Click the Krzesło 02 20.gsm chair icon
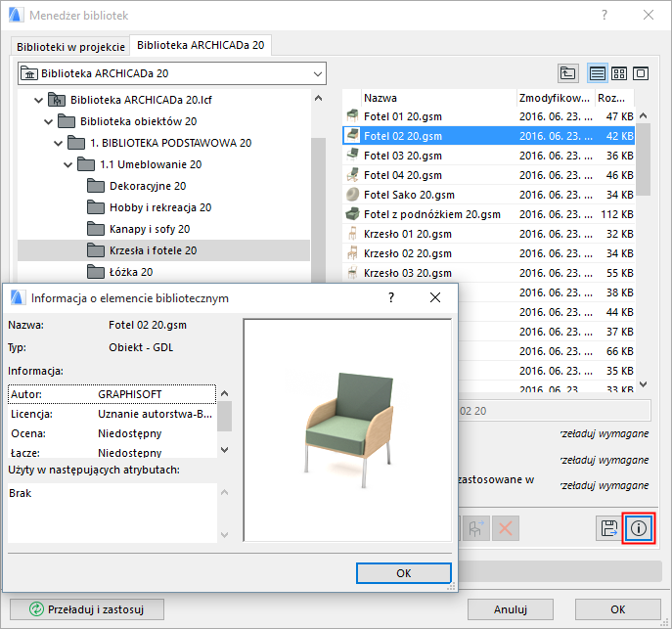672x629 pixels. coord(352,253)
